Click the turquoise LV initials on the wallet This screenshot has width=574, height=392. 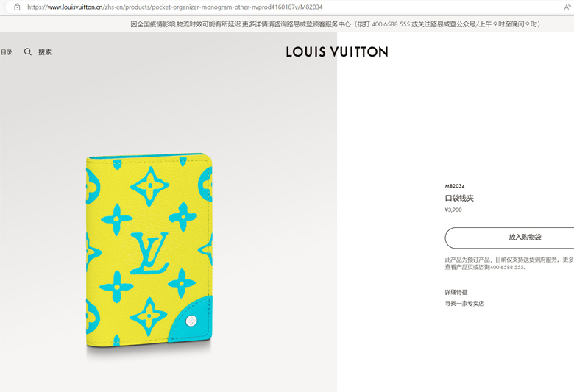click(149, 253)
